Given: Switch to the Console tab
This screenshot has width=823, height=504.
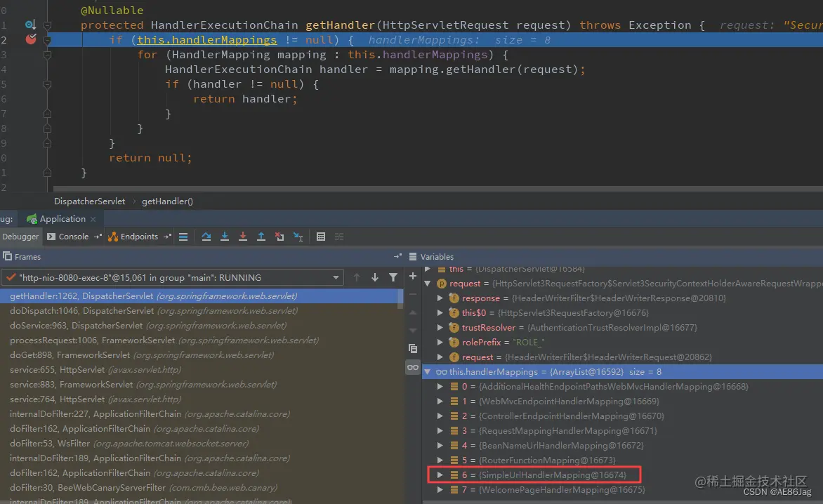Looking at the screenshot, I should (x=73, y=237).
